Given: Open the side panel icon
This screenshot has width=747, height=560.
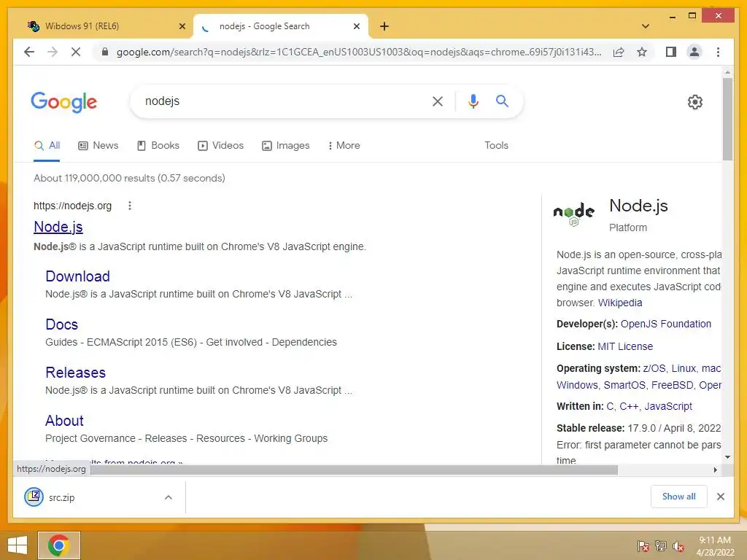Looking at the screenshot, I should point(671,52).
